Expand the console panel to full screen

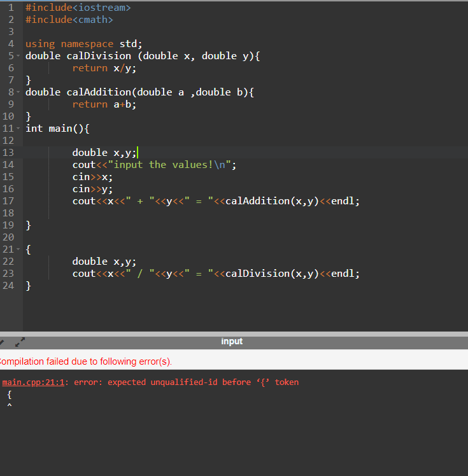tap(20, 342)
